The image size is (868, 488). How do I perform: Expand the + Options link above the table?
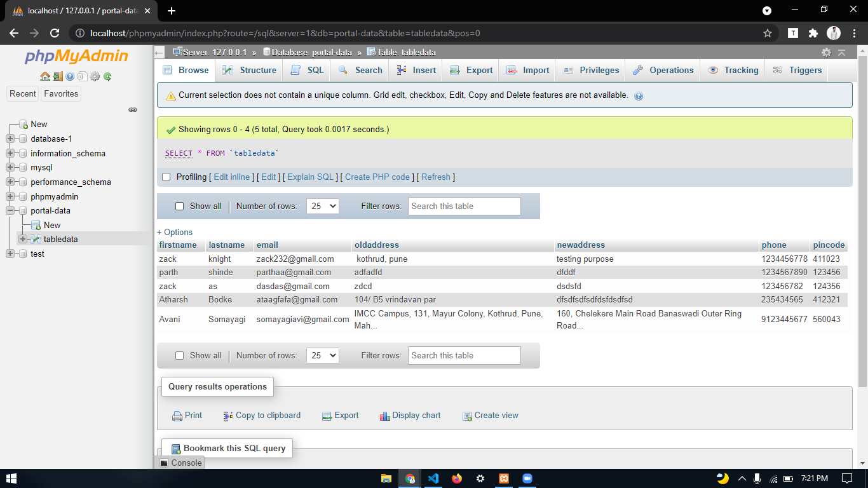pos(175,232)
